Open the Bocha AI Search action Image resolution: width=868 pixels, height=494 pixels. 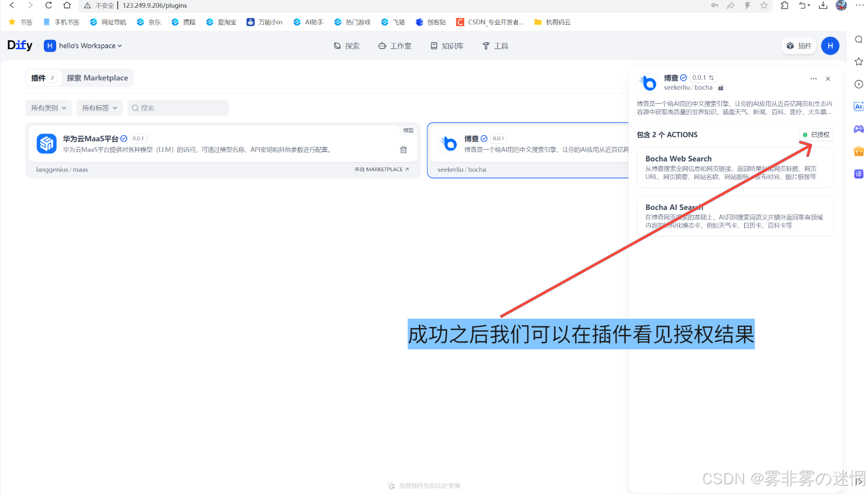click(735, 216)
